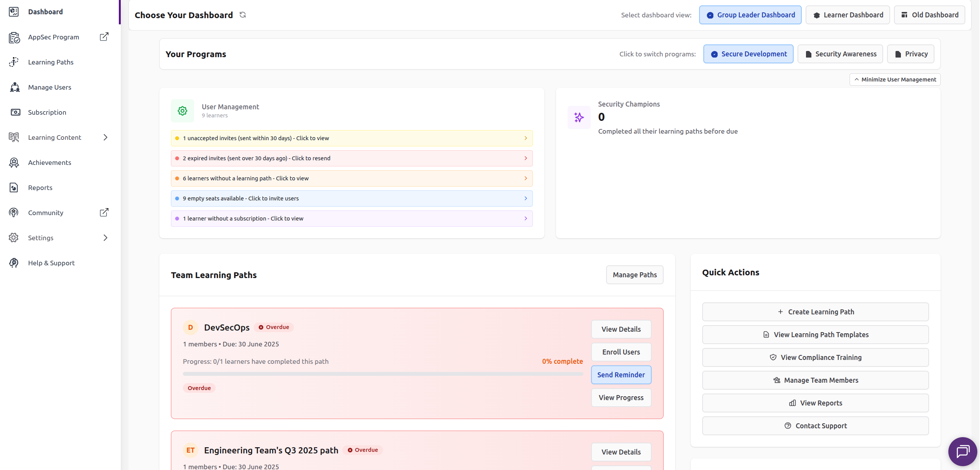Click Manage Team Members quick action

click(815, 380)
